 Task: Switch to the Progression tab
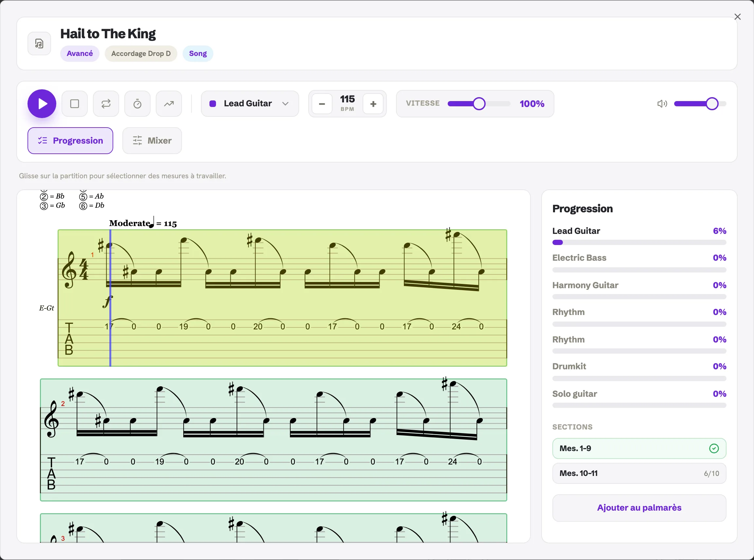[70, 141]
